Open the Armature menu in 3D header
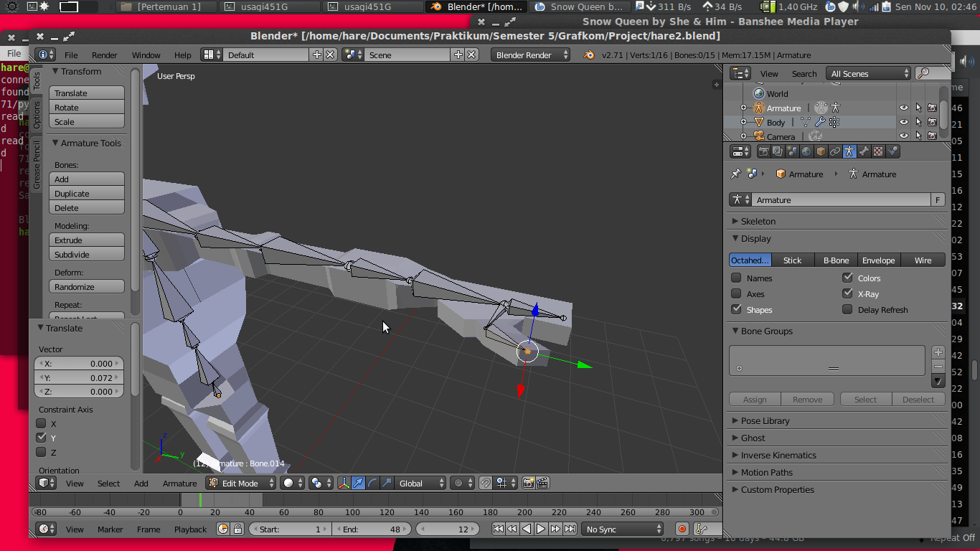The height and width of the screenshot is (551, 980). pos(179,483)
